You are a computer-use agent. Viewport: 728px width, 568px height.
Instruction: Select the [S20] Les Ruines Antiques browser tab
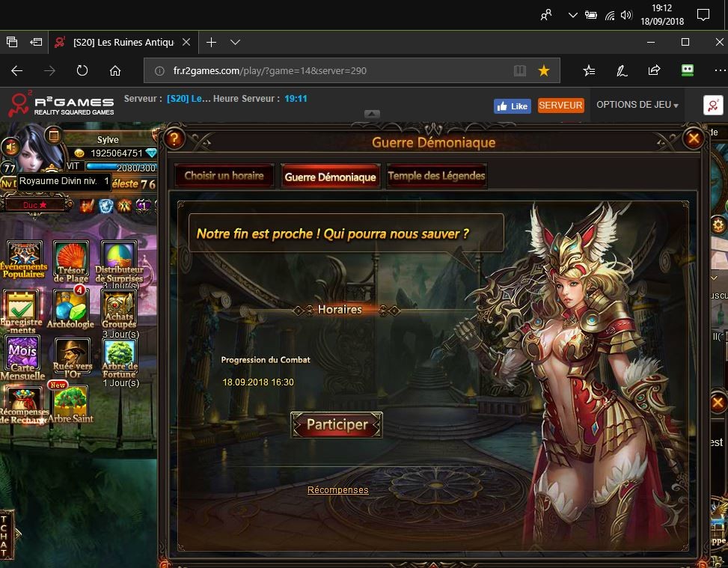[123, 42]
